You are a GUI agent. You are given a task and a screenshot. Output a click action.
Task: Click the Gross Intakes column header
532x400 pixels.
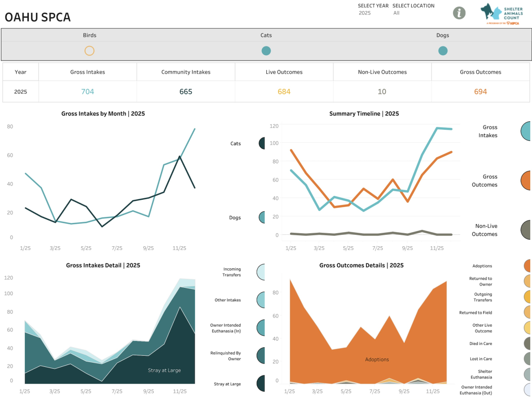pos(88,72)
